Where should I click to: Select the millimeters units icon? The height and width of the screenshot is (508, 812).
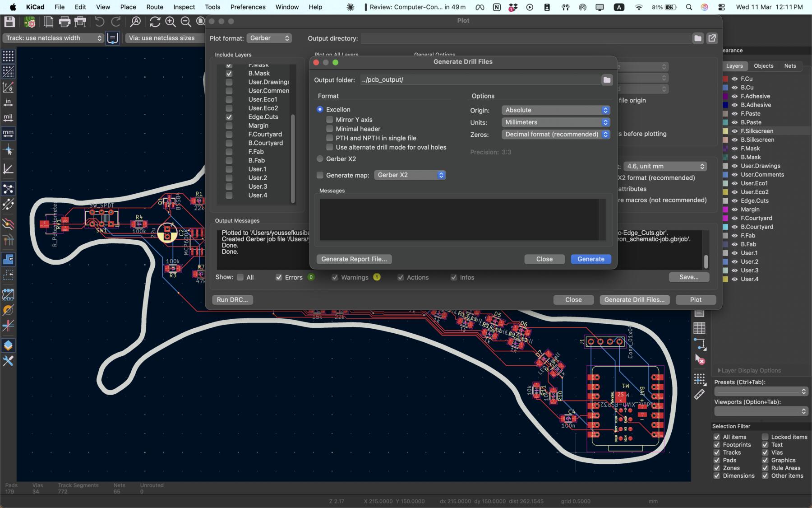pos(8,133)
